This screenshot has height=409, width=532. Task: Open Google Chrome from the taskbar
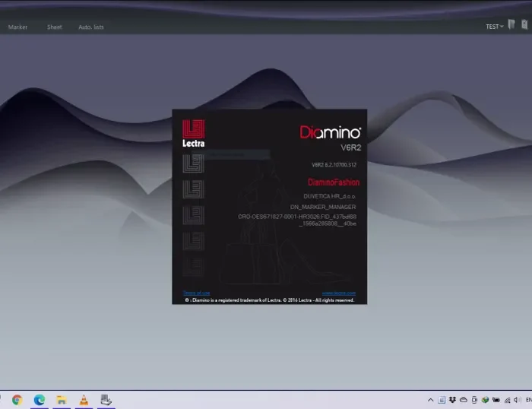17,400
